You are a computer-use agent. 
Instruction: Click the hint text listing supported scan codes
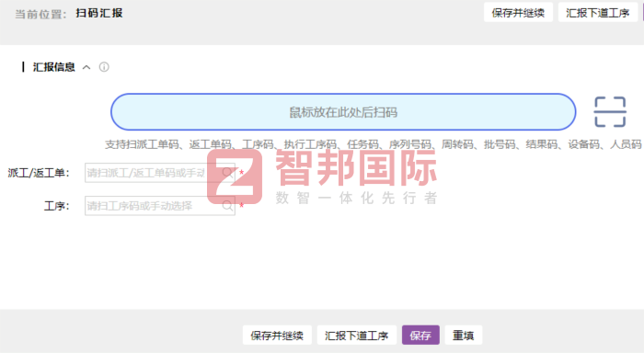pyautogui.click(x=373, y=144)
